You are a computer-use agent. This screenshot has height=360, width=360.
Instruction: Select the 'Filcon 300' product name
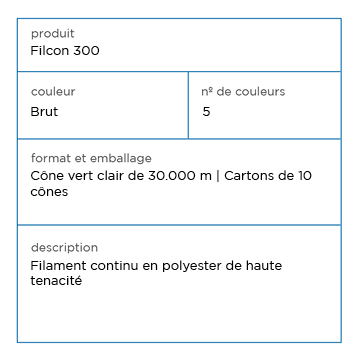pyautogui.click(x=65, y=51)
